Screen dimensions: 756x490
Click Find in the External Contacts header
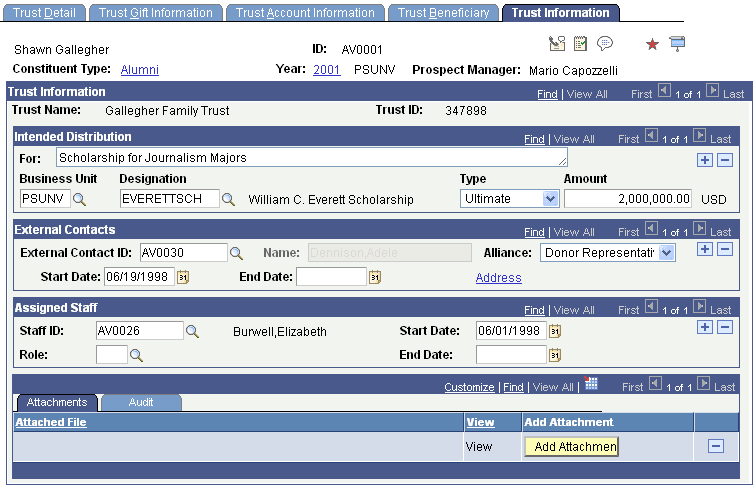pos(534,232)
